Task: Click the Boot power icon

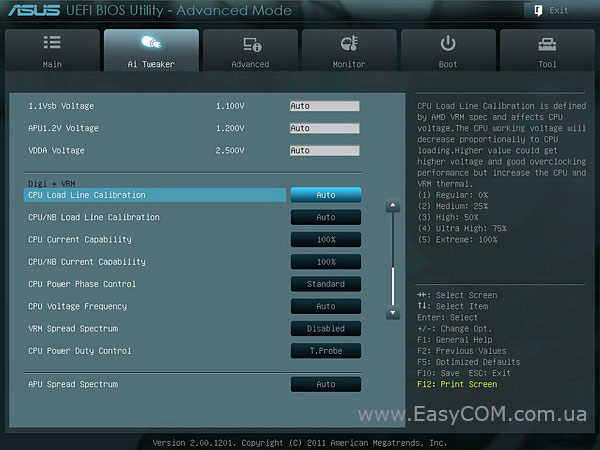Action: (x=448, y=43)
